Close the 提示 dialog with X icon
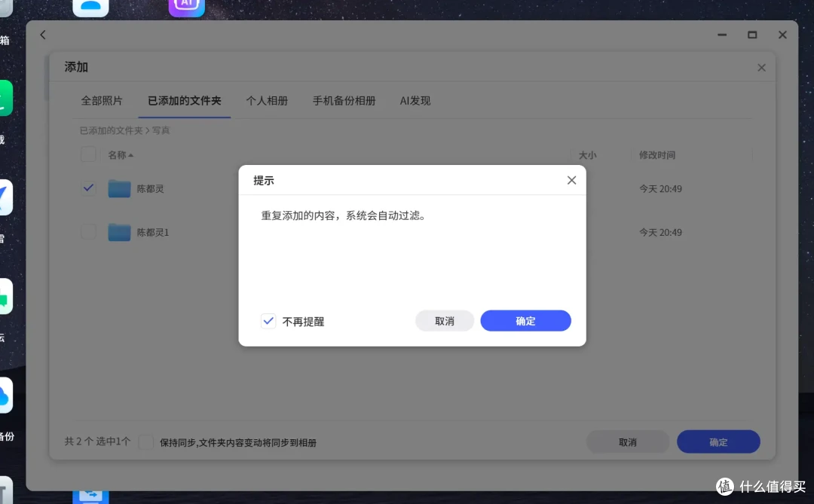Screen dimensions: 814x504 coord(571,180)
